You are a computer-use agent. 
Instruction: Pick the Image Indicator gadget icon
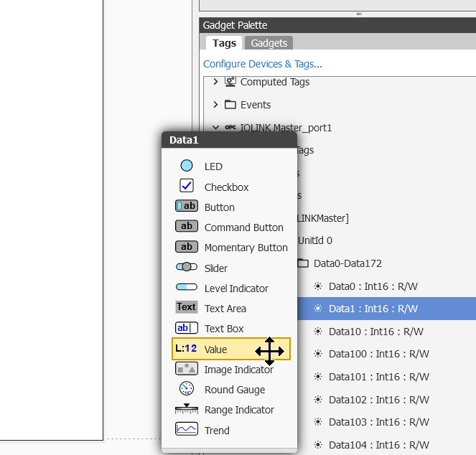(x=187, y=369)
